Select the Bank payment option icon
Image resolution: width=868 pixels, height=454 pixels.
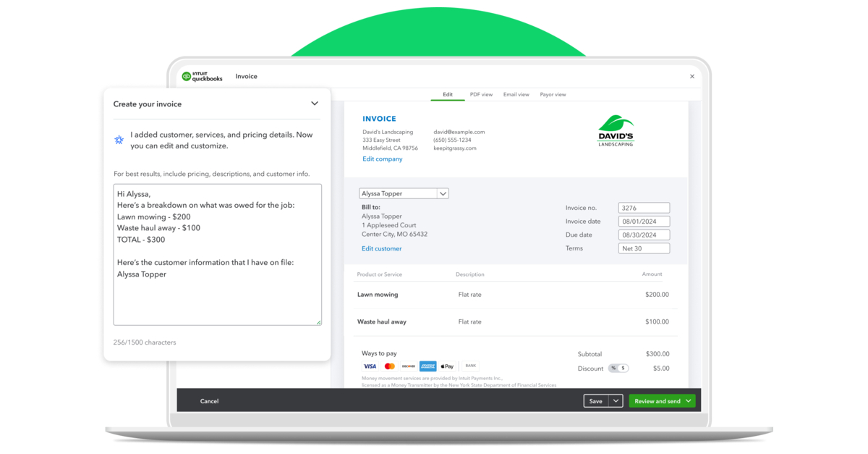tap(470, 366)
